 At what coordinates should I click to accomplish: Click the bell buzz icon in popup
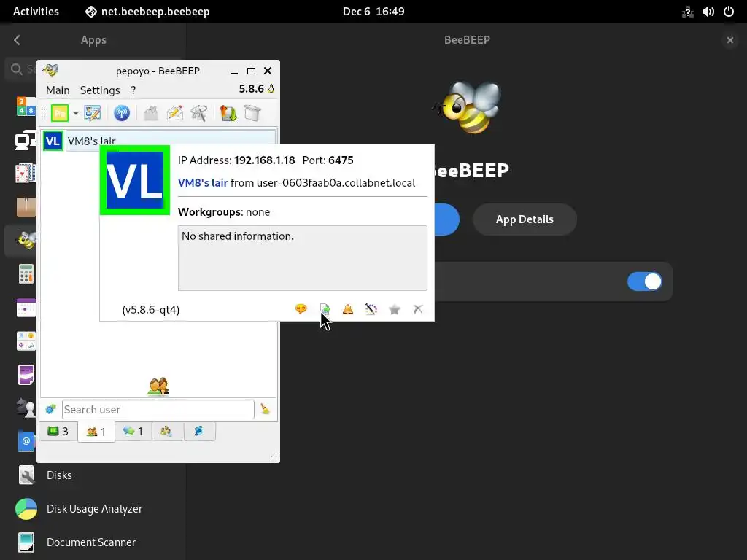click(x=348, y=309)
